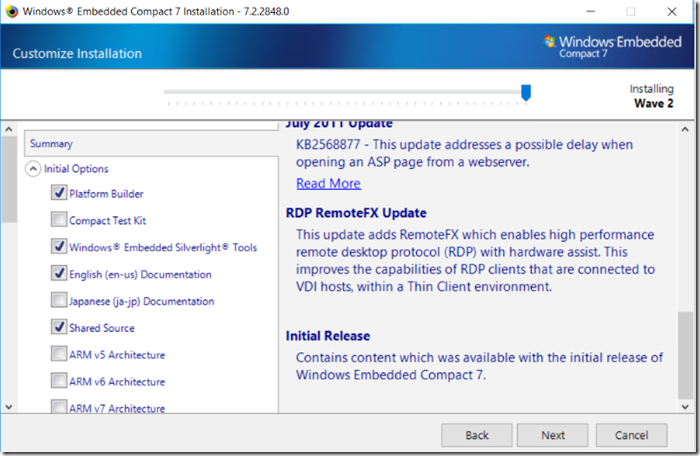
Task: Go to previous step with Back
Action: click(477, 435)
